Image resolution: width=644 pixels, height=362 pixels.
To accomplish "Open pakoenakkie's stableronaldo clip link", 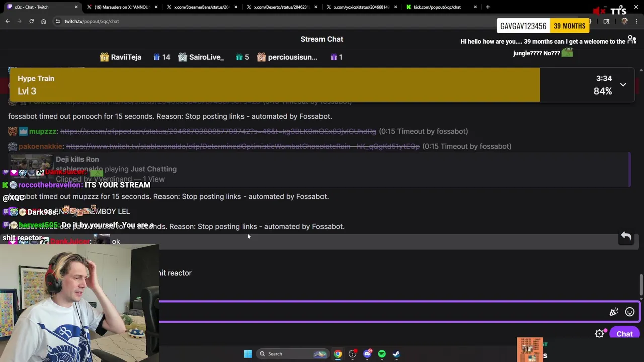I will (243, 146).
